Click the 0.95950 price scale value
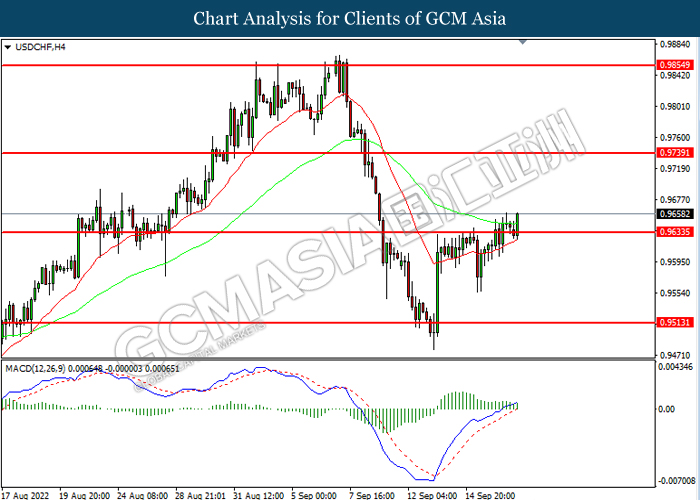Viewport: 700px width, 500px height. [x=675, y=262]
